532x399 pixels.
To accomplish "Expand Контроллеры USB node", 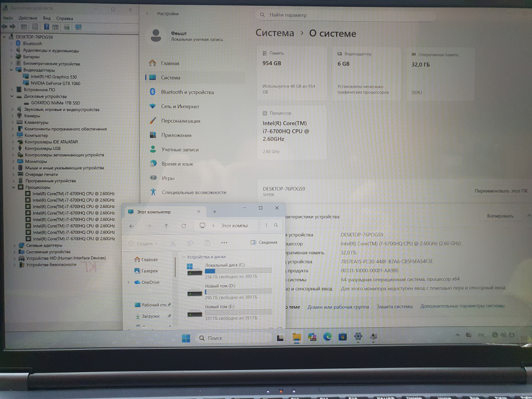I will click(x=13, y=148).
